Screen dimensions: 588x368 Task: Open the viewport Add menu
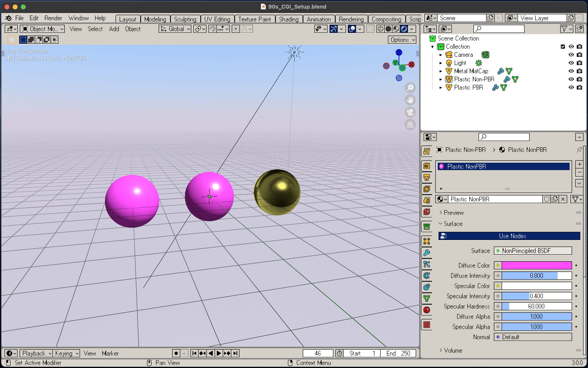[x=114, y=29]
